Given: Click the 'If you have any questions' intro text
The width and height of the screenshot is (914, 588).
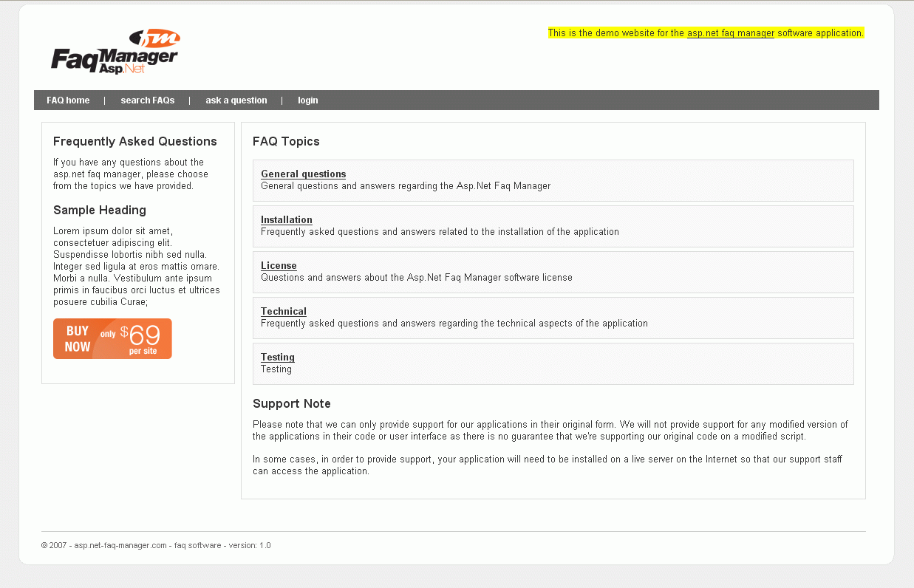Looking at the screenshot, I should (x=131, y=174).
